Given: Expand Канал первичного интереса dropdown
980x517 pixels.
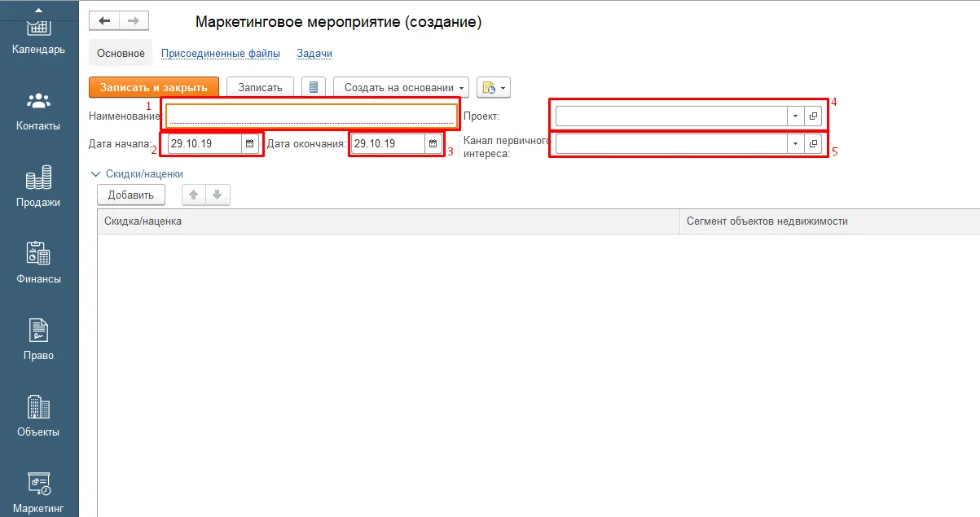Looking at the screenshot, I should tap(794, 144).
